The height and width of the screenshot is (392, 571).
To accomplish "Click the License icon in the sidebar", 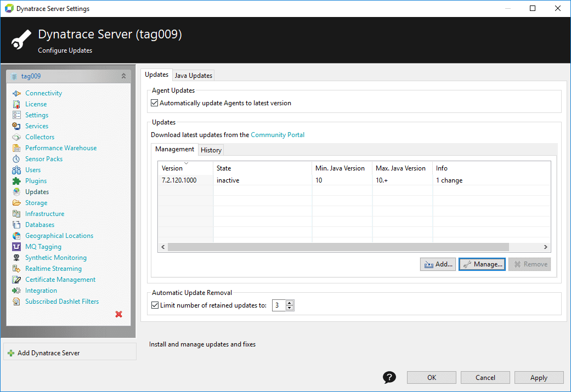I will point(16,104).
